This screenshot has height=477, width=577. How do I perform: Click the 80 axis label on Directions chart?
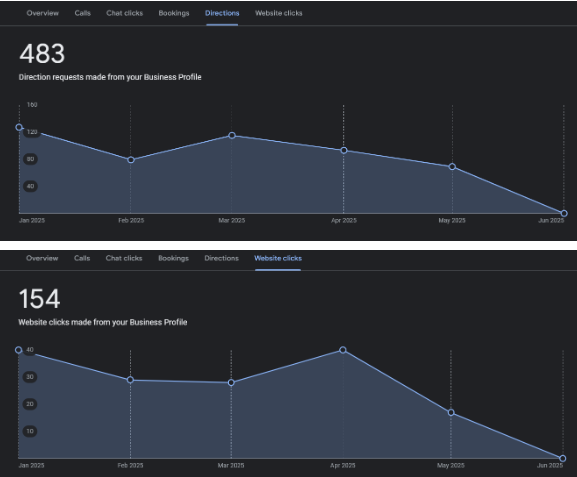(x=31, y=159)
